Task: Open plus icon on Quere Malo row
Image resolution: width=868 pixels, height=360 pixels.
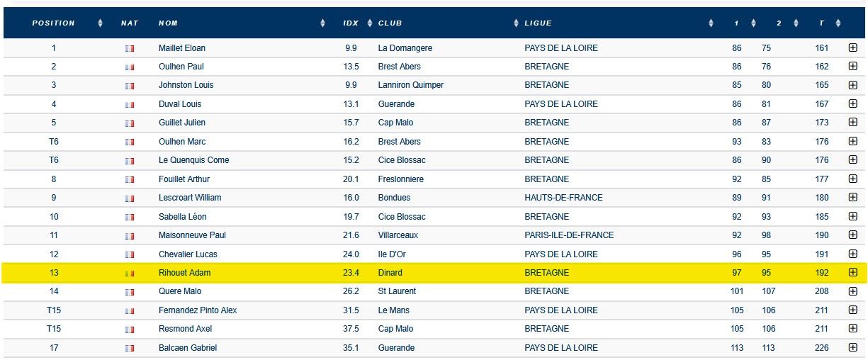Action: coord(852,291)
